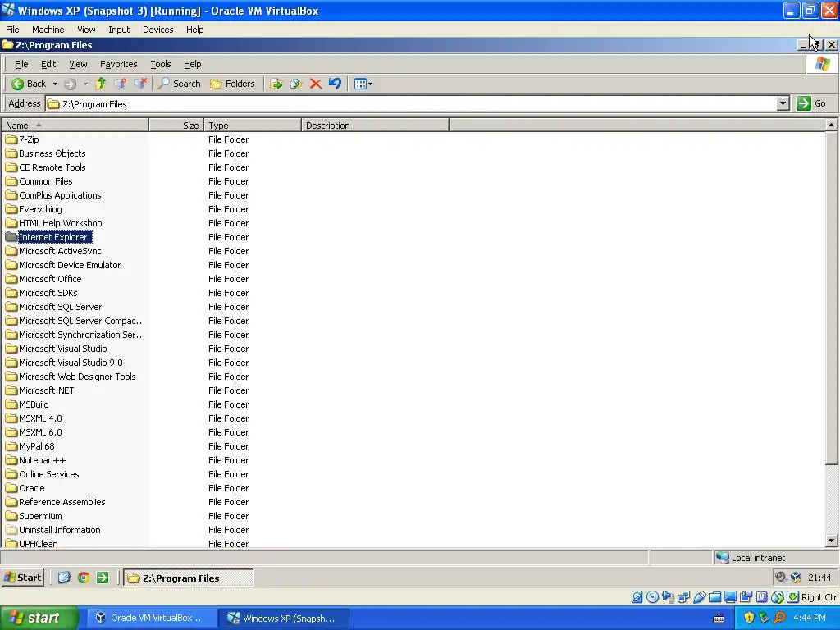The height and width of the screenshot is (630, 840).
Task: Click the scrollbar up arrow
Action: (832, 126)
